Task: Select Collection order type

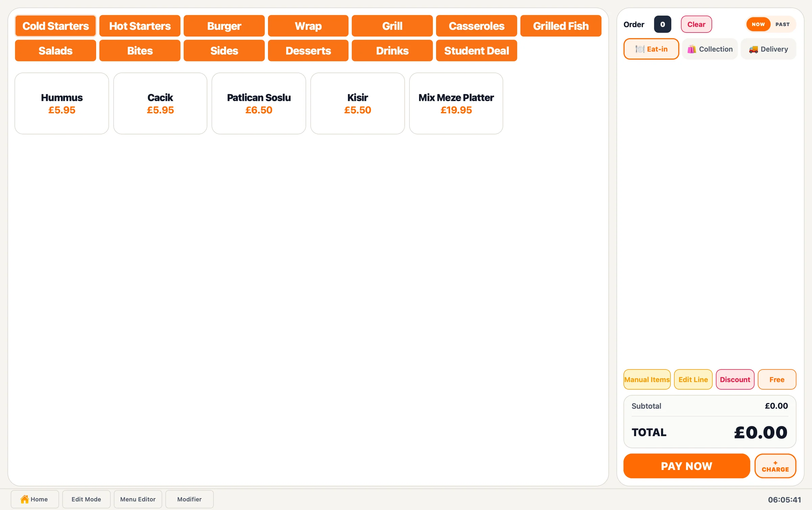Action: tap(709, 49)
